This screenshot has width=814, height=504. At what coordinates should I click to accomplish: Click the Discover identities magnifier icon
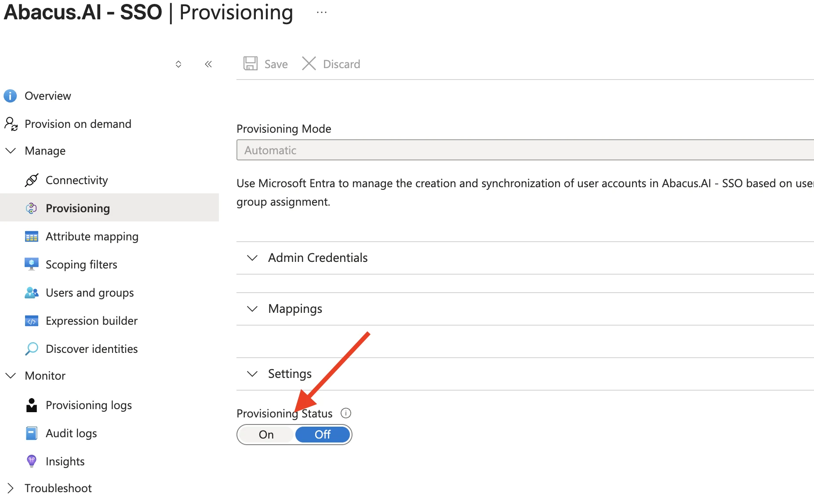click(x=32, y=349)
